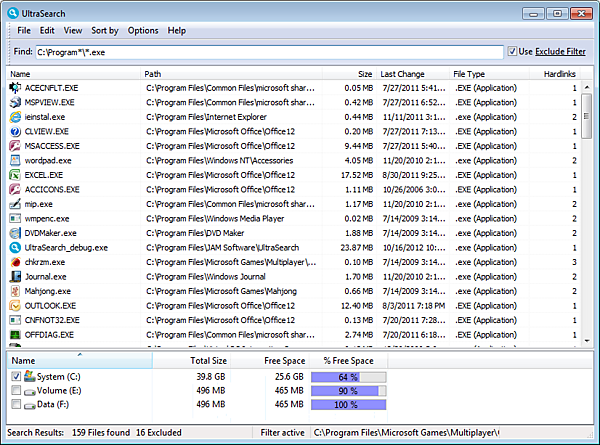Click the Volume (E:) drive icon
Screen dimensions: 600x445
pos(29,392)
